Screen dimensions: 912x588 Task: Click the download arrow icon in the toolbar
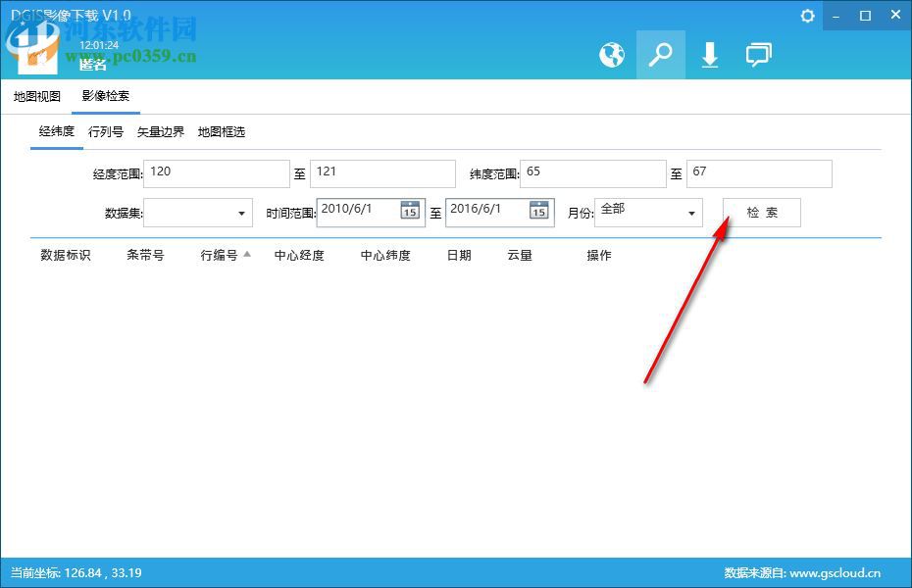point(710,55)
